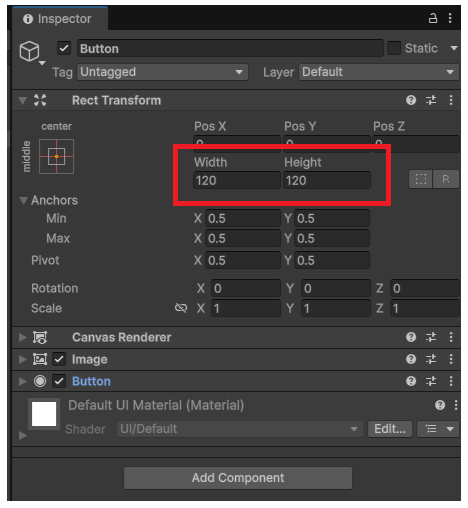Screen dimensions: 468x508
Task: Open the Tag Untagged dropdown
Action: 162,72
